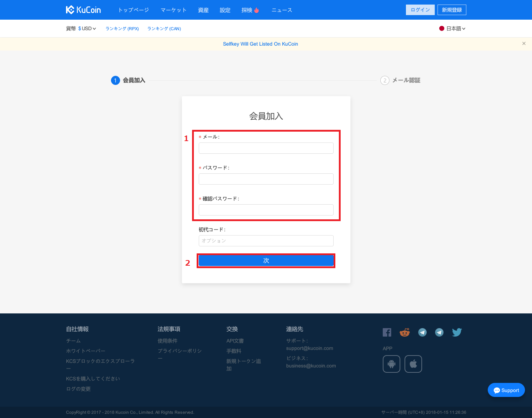532x418 pixels.
Task: Click the 新規登録 button
Action: click(x=452, y=10)
